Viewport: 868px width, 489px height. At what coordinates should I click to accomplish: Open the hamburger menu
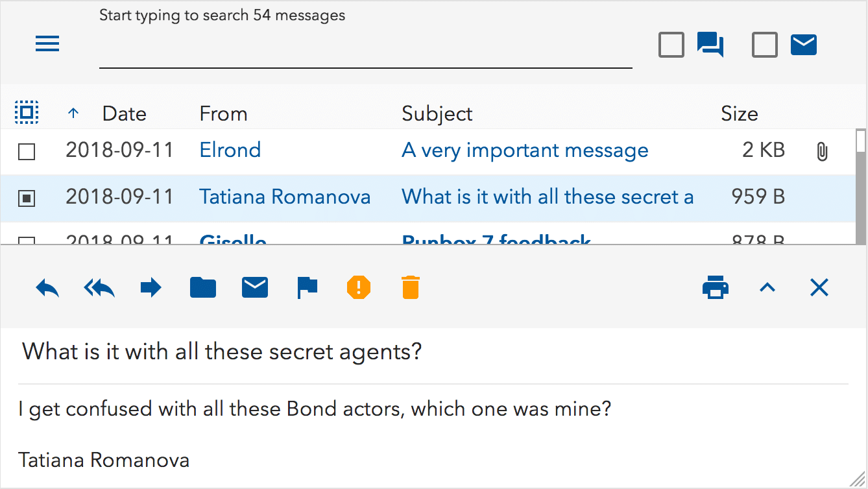47,43
